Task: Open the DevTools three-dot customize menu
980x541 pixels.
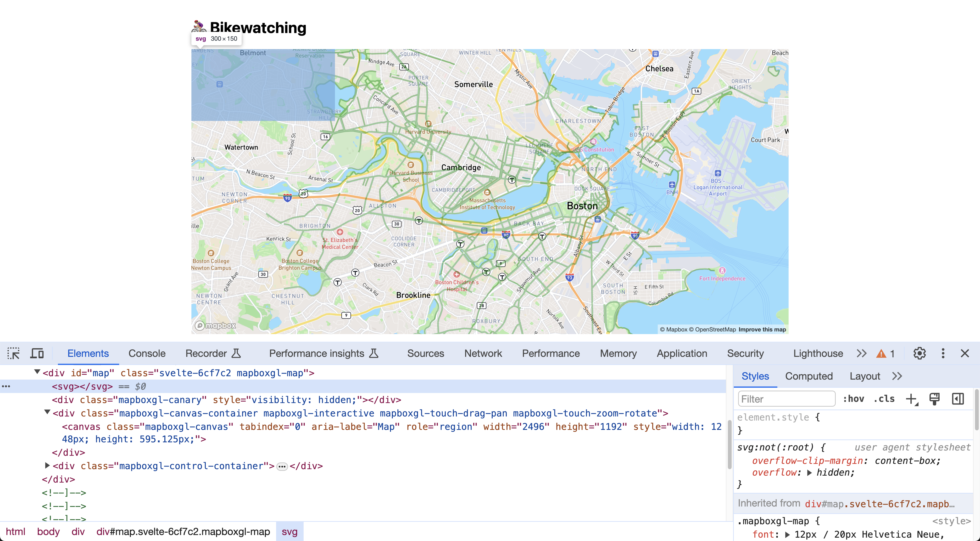Action: click(x=943, y=353)
